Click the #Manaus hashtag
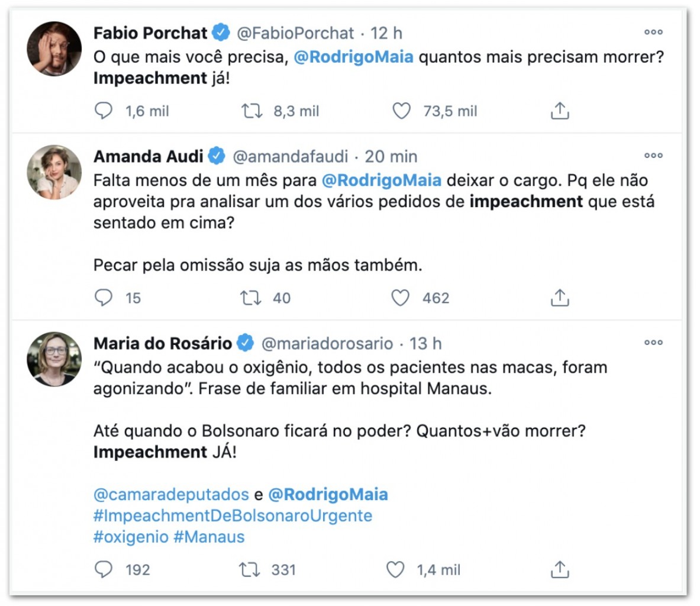This screenshot has width=700, height=606. coord(209,537)
